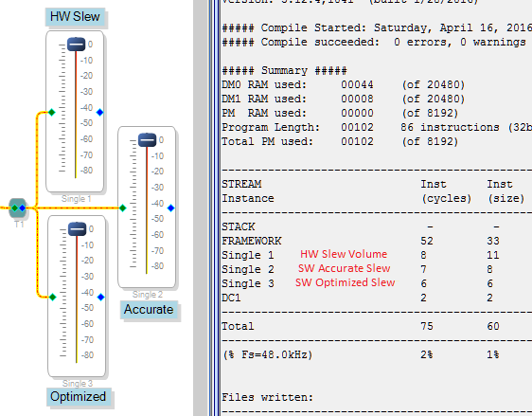Image resolution: width=532 pixels, height=416 pixels.
Task: Select the T1 splitter block
Action: click(x=18, y=208)
